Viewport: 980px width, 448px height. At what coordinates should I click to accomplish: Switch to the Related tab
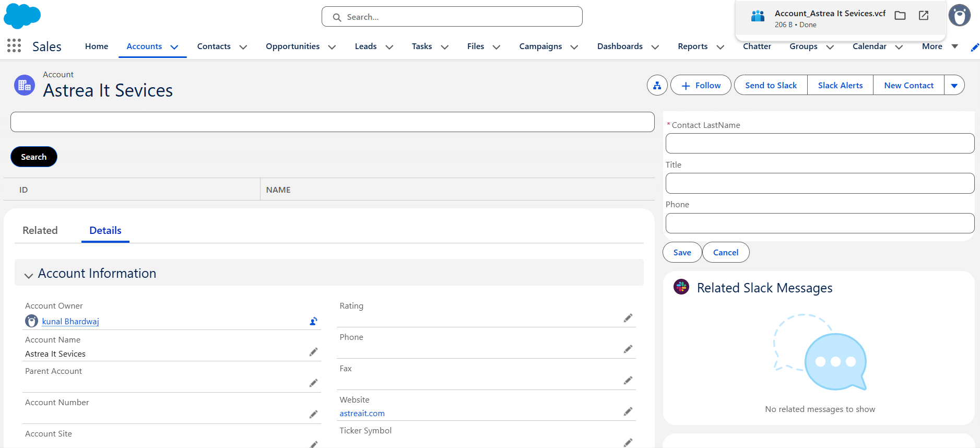click(x=40, y=231)
